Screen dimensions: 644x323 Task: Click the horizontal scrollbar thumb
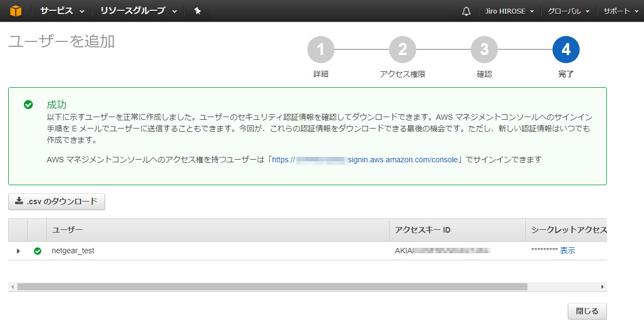[272, 287]
